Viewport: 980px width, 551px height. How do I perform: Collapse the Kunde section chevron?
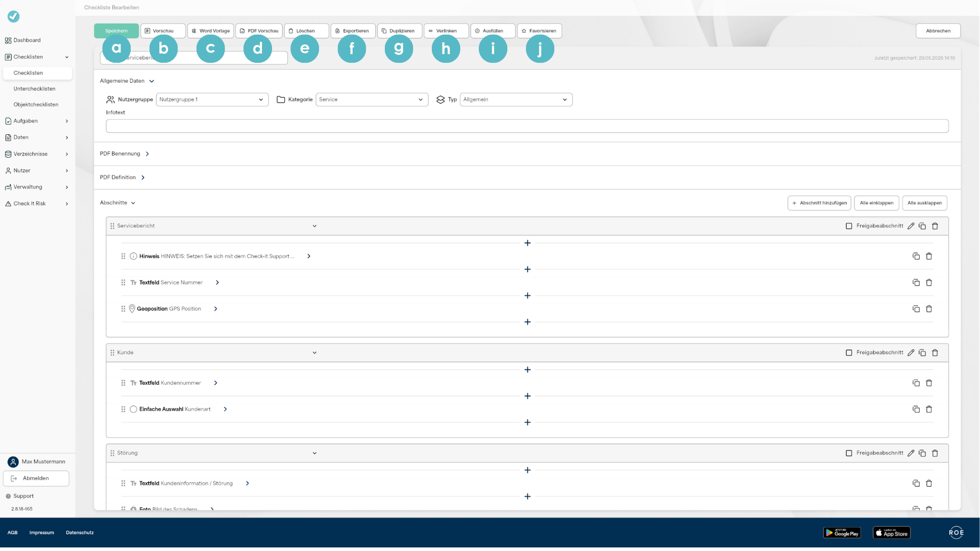[x=314, y=353]
